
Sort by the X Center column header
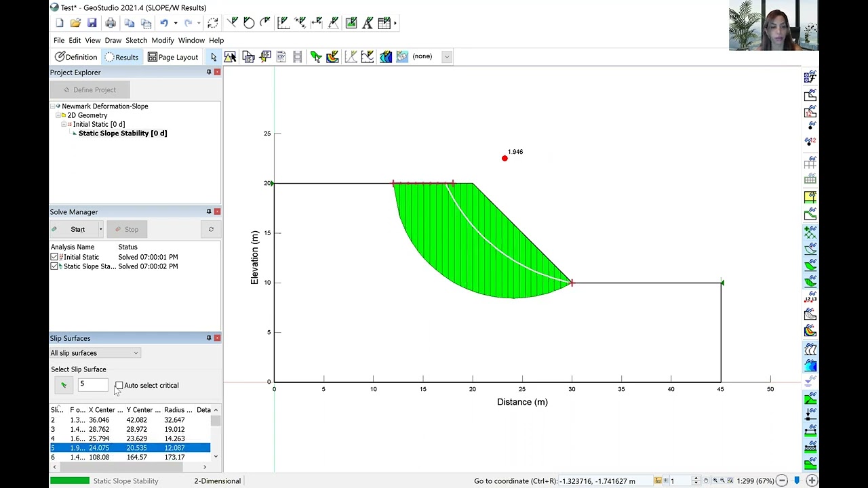105,410
